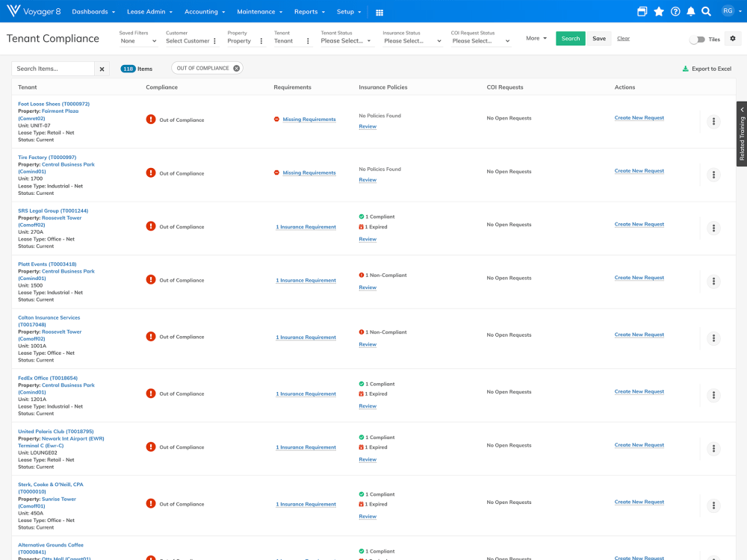This screenshot has width=747, height=560.
Task: Expand the Related Training side panel
Action: coord(742,134)
